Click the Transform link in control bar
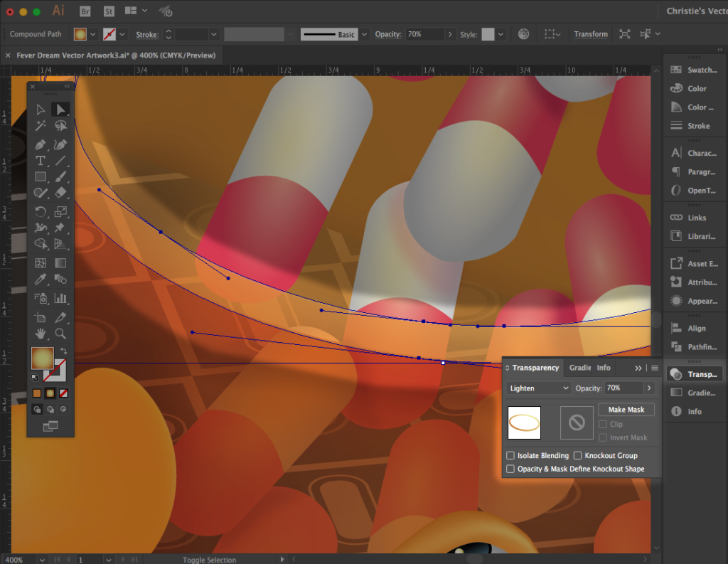 [x=591, y=34]
